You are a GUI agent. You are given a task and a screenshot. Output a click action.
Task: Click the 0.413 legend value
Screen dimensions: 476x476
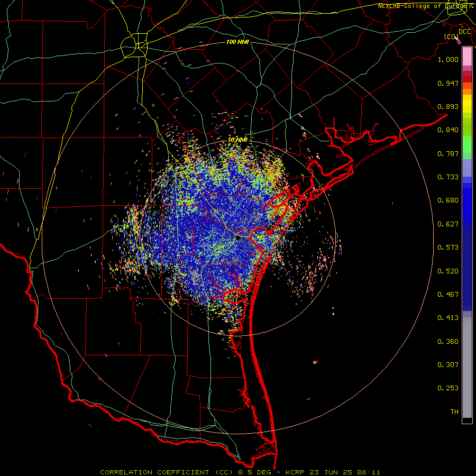click(x=448, y=318)
